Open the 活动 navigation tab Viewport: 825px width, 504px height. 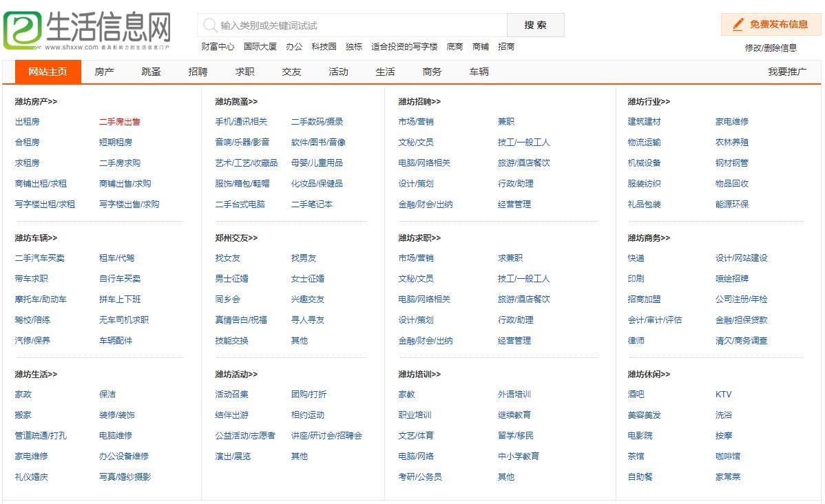click(x=338, y=72)
